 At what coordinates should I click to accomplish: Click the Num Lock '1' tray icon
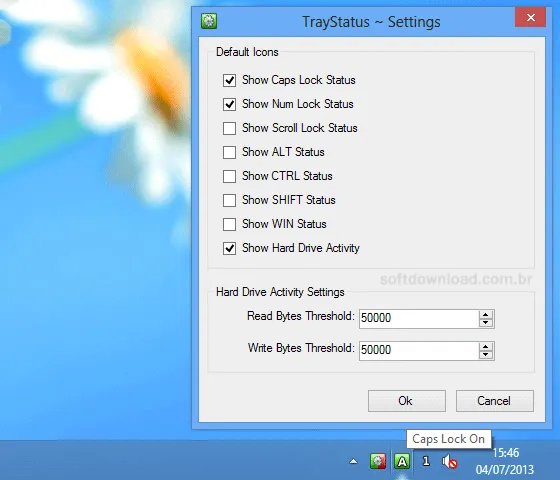coord(426,461)
